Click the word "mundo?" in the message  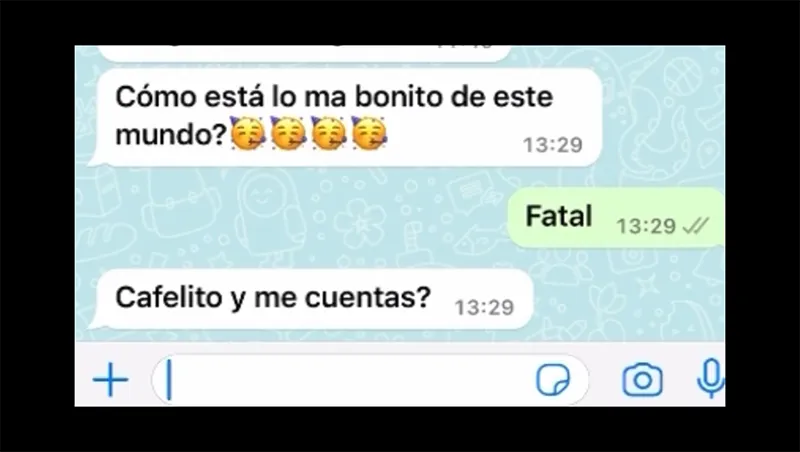tap(171, 135)
